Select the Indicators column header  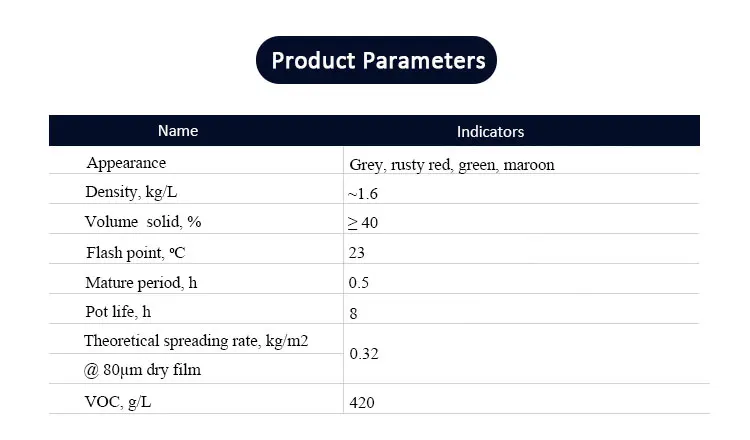click(x=490, y=132)
